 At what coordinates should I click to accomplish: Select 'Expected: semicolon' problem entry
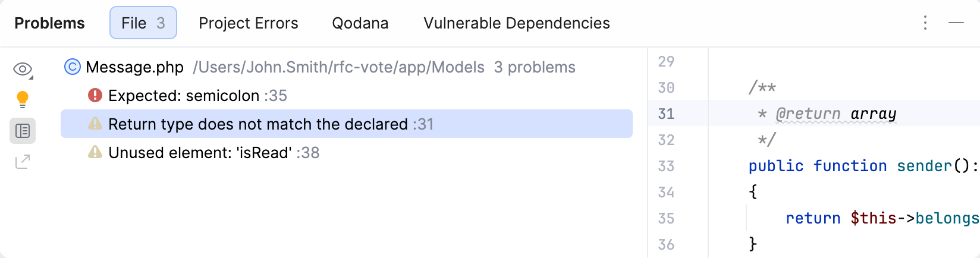[x=184, y=96]
